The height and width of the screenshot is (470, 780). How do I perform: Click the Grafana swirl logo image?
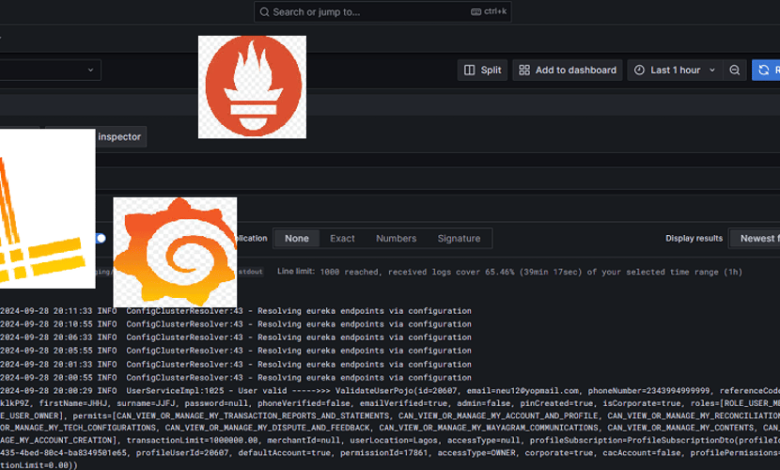pyautogui.click(x=175, y=252)
